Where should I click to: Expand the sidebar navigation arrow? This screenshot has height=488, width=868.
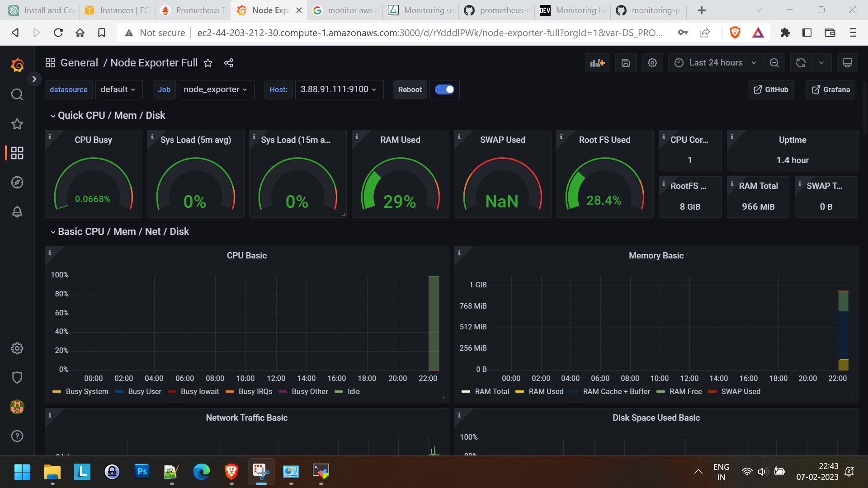point(34,79)
